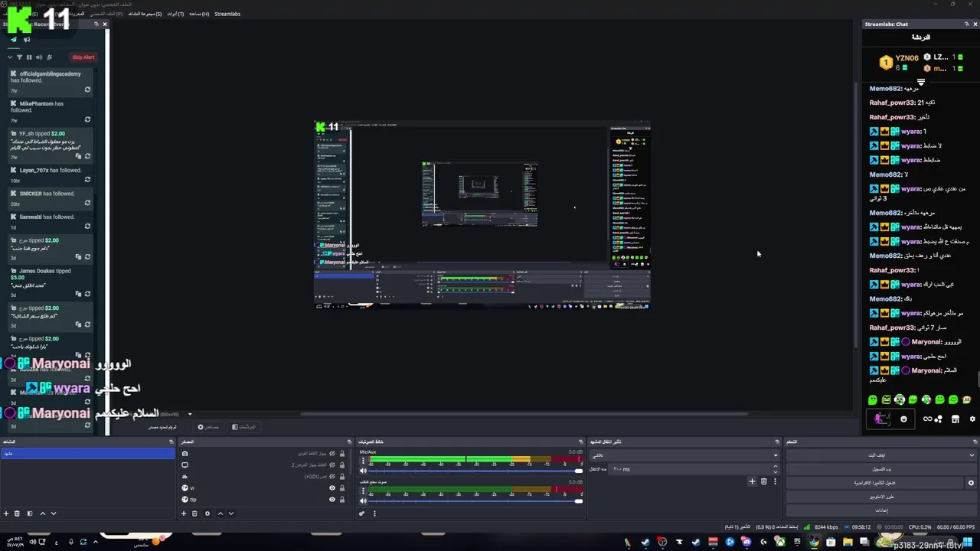Toggle lock on the vi source
Viewport: 980px width, 551px height.
tap(342, 488)
